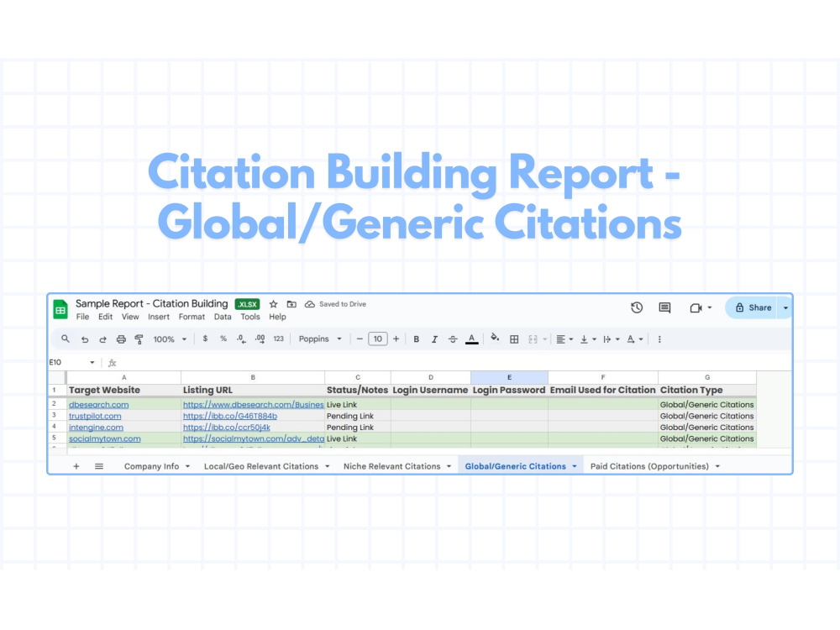Viewport: 840px width, 630px height.
Task: Redo the last action
Action: [102, 339]
